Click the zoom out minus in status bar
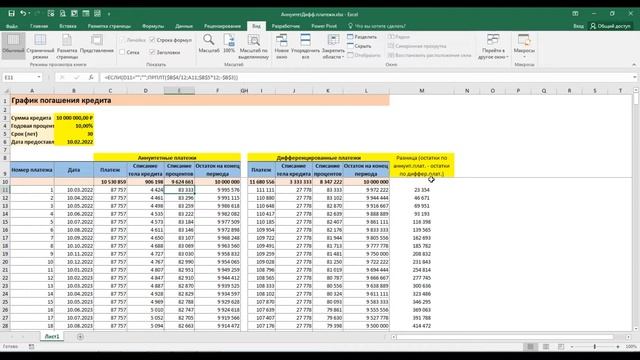 click(x=572, y=347)
